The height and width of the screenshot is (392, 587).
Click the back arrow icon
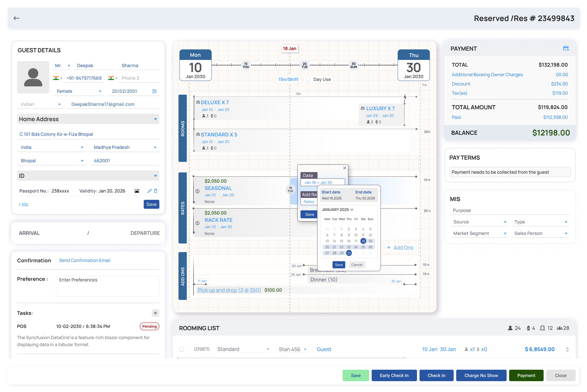[x=17, y=18]
